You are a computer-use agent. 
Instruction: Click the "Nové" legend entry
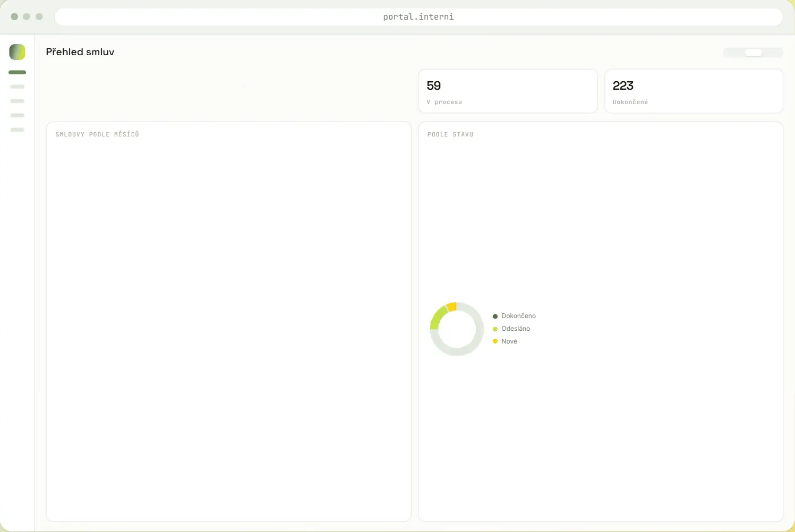[505, 341]
